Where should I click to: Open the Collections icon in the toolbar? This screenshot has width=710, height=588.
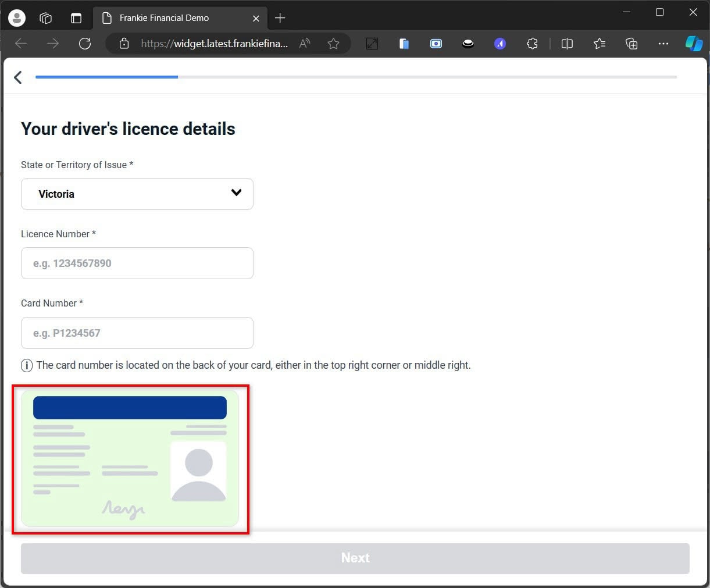tap(631, 43)
